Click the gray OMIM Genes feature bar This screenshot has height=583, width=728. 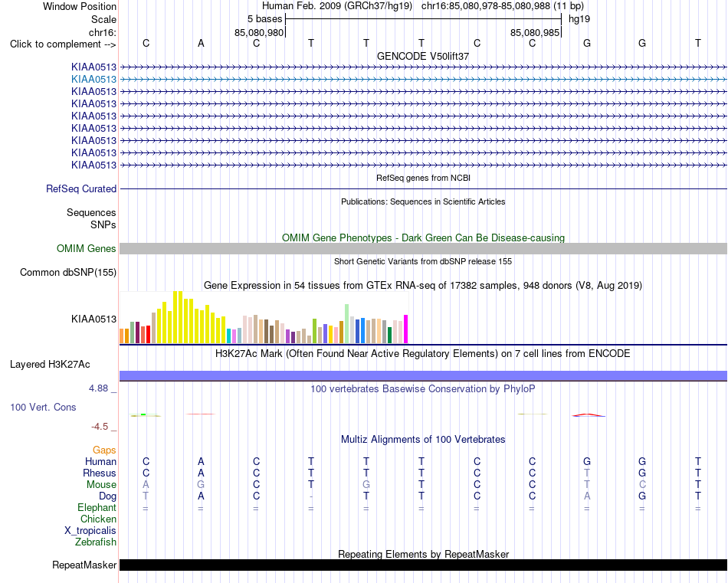tap(423, 249)
